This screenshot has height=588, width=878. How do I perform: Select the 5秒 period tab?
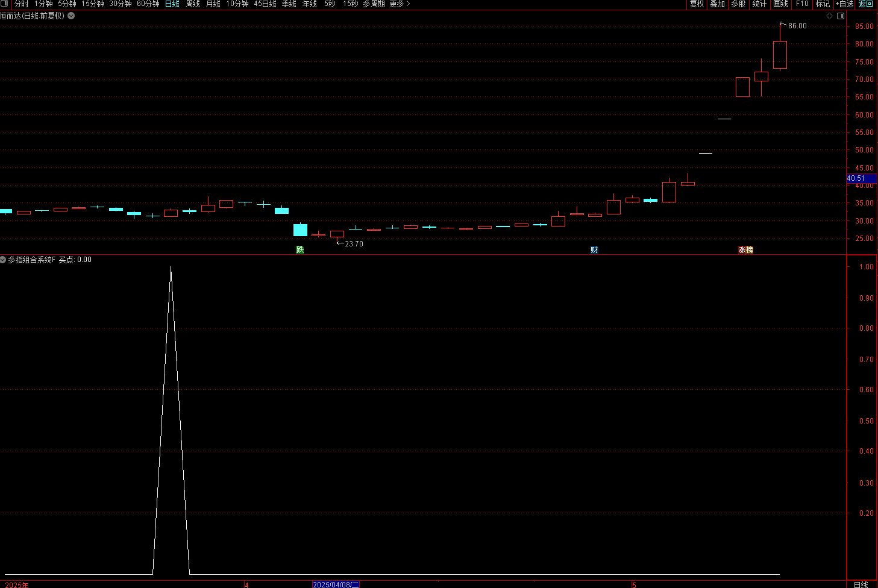(330, 4)
